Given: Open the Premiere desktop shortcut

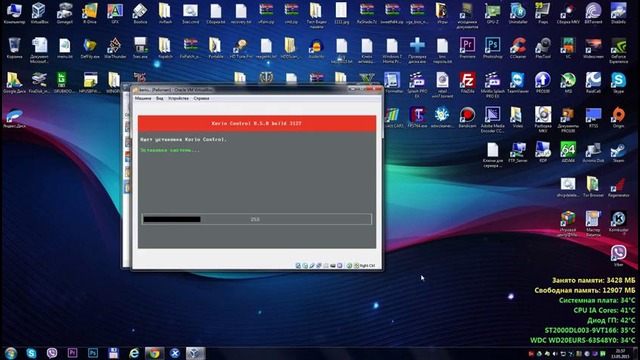Looking at the screenshot, I should click(x=467, y=48).
